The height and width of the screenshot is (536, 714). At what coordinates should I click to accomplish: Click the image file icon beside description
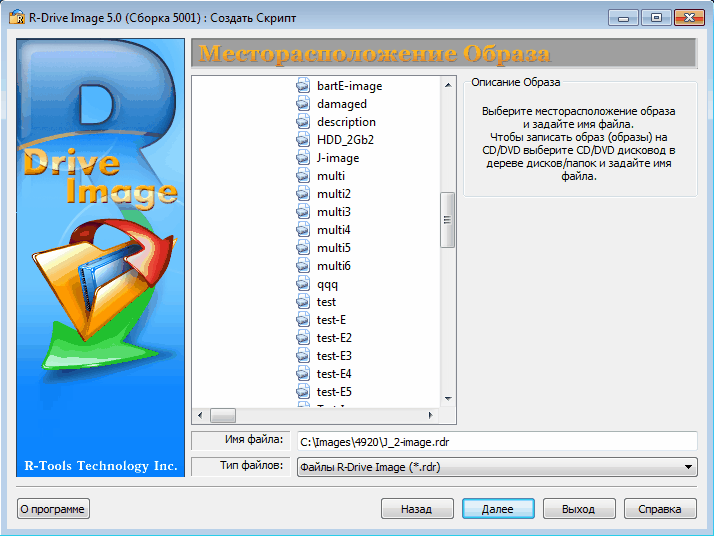pyautogui.click(x=303, y=122)
